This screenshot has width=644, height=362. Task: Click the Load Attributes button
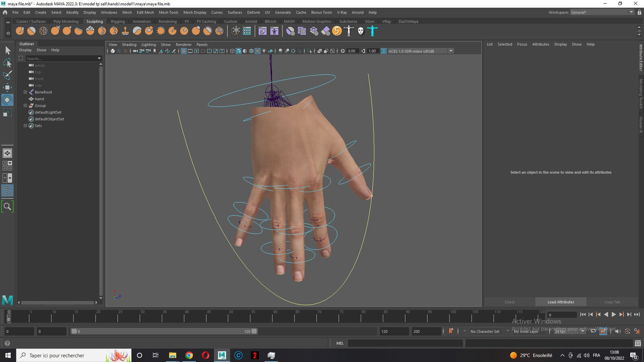click(x=561, y=302)
